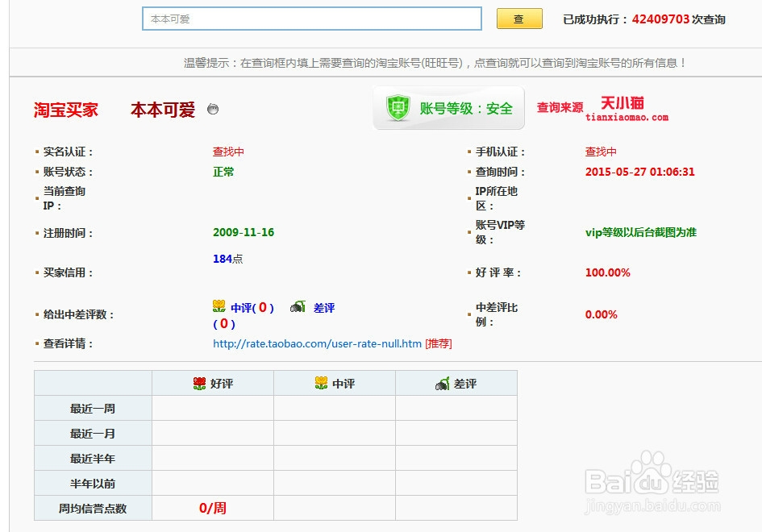This screenshot has width=762, height=532.
Task: Click 查找中 next to 手机认证
Action: click(601, 152)
